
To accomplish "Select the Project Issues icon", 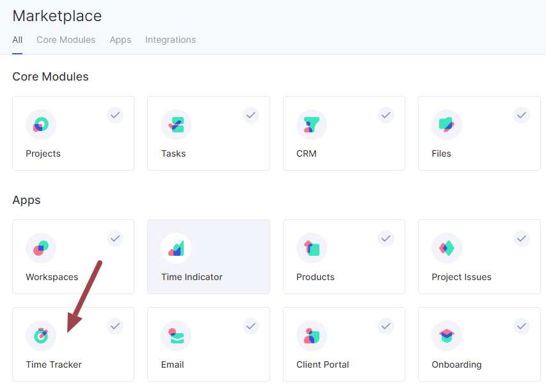I will [x=447, y=248].
